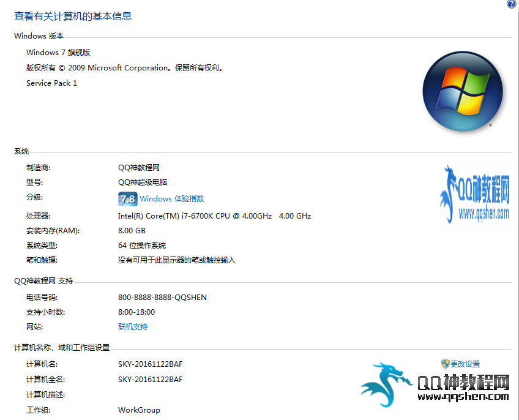519x420 pixels.
Task: Click the phone number 800-8888-8888-QQSHEN
Action: pyautogui.click(x=163, y=298)
